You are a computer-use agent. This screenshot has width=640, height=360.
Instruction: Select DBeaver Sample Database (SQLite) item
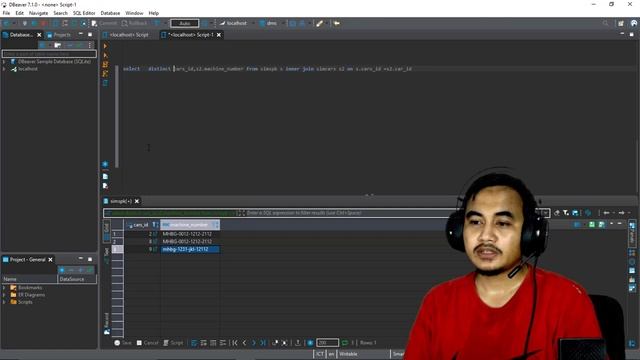(54, 61)
